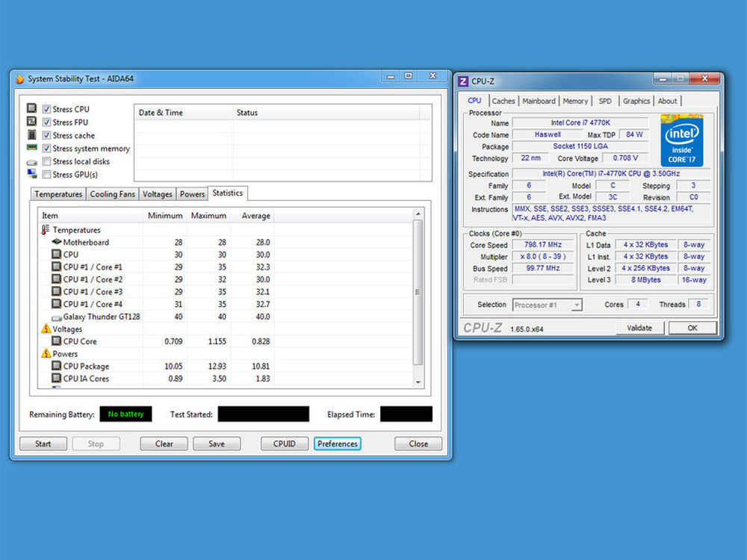
Task: Click the Status column header in log
Action: tap(326, 113)
